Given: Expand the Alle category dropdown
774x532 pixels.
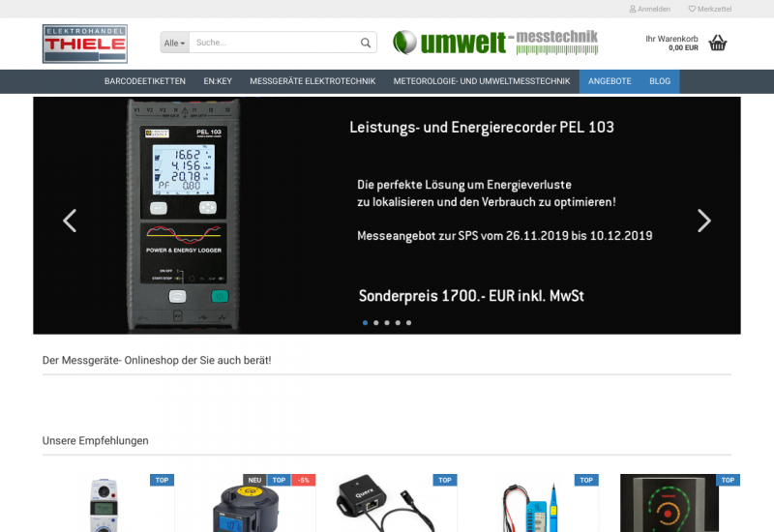Looking at the screenshot, I should [174, 43].
